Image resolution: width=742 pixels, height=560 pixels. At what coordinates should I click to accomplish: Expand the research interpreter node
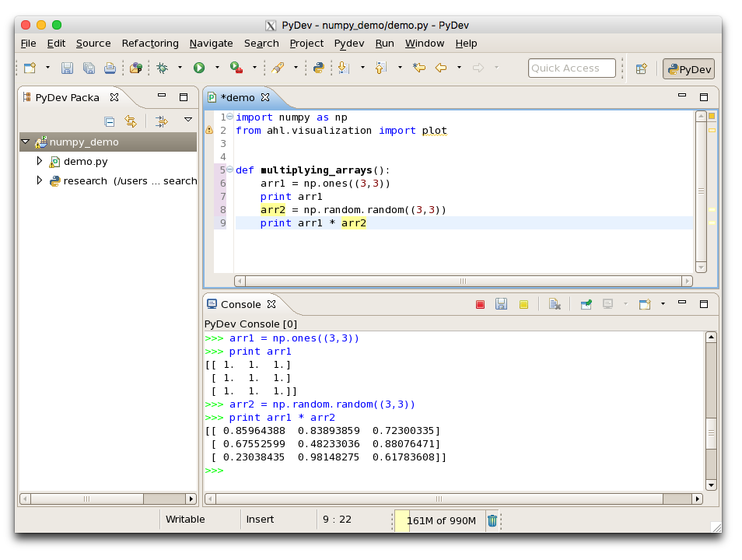39,180
